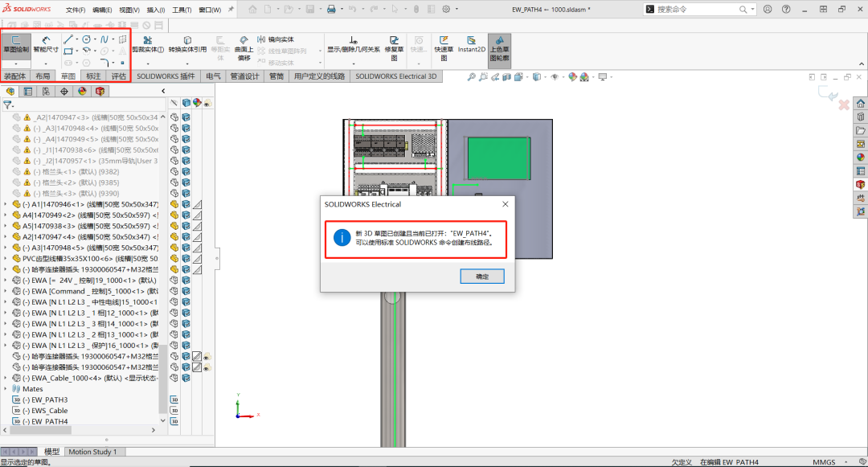Choose the Rectangle sketch tool
This screenshot has width=868, height=467.
(x=68, y=51)
